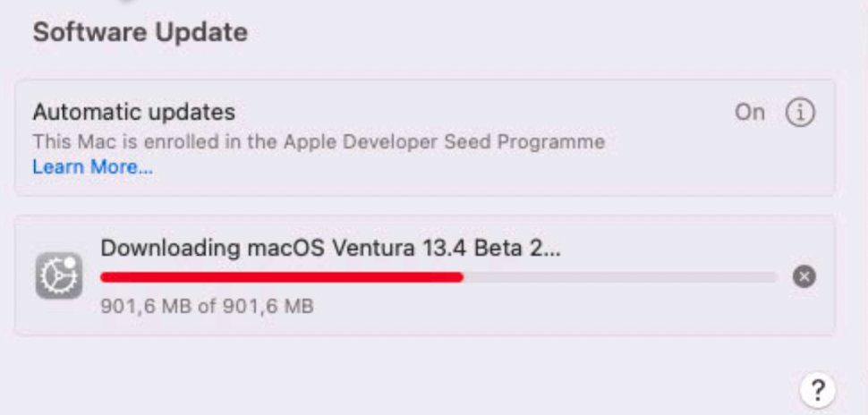Viewport: 868px width, 415px height.
Task: Click the Software Update gear icon
Action: 59,275
